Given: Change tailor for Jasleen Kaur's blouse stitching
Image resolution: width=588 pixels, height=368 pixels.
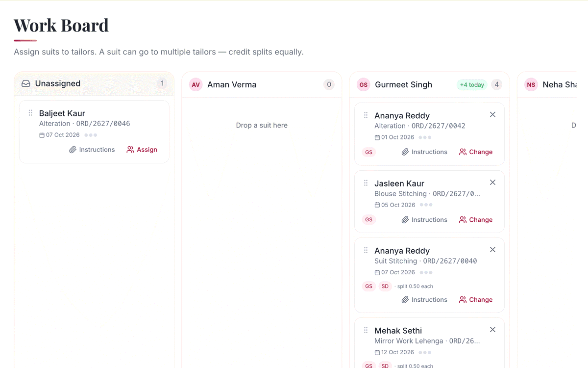Looking at the screenshot, I should (476, 220).
